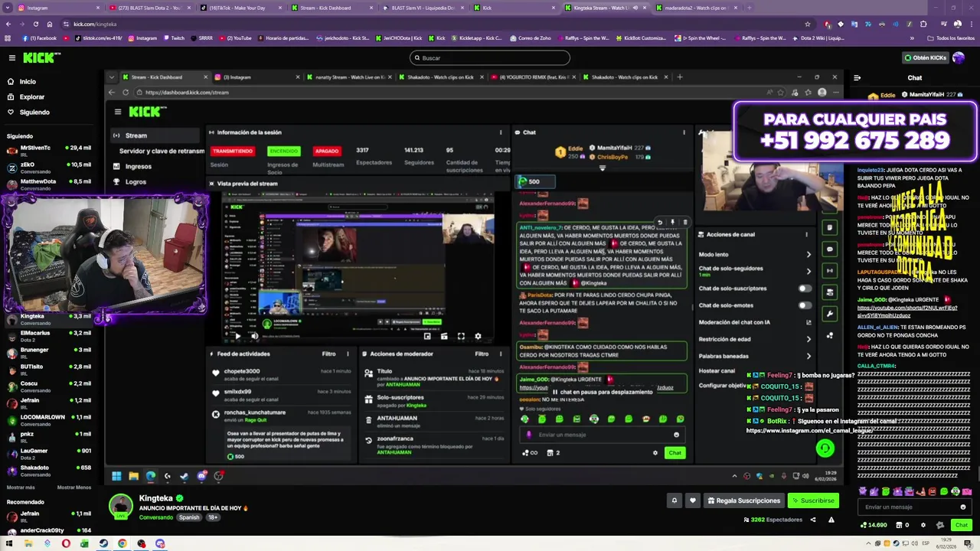Viewport: 980px width, 551px height.
Task: Click share icon next to Espectadores
Action: coord(813,520)
